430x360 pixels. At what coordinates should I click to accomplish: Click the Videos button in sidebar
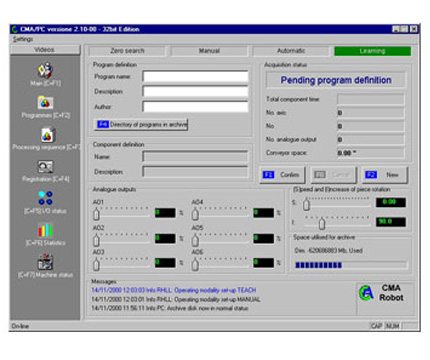pos(45,50)
